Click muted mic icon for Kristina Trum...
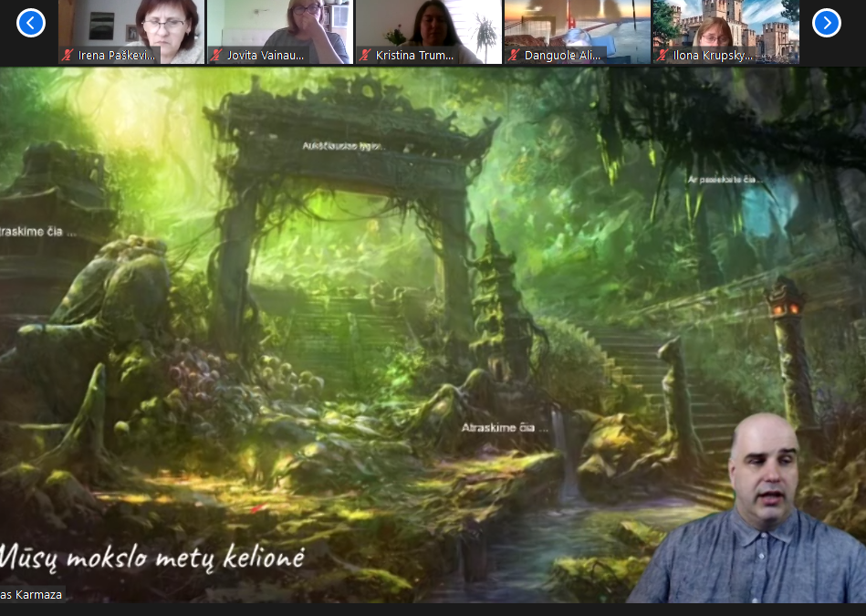The image size is (866, 616). (x=365, y=56)
